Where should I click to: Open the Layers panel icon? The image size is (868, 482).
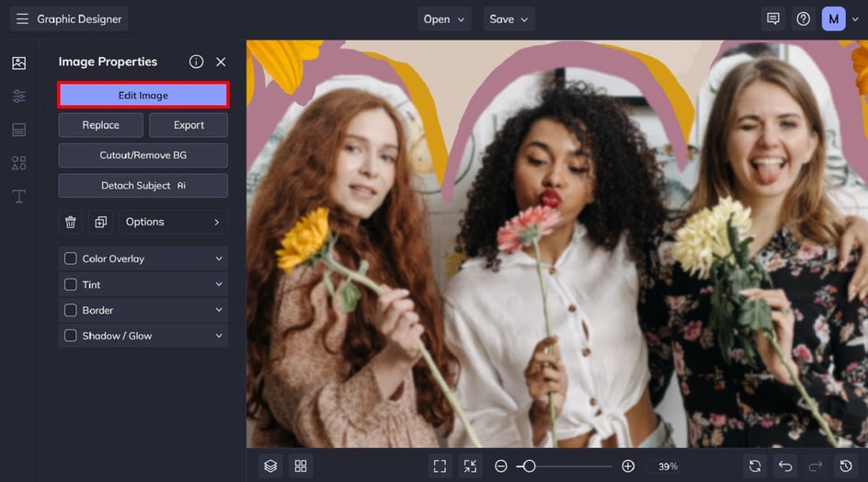(x=270, y=466)
